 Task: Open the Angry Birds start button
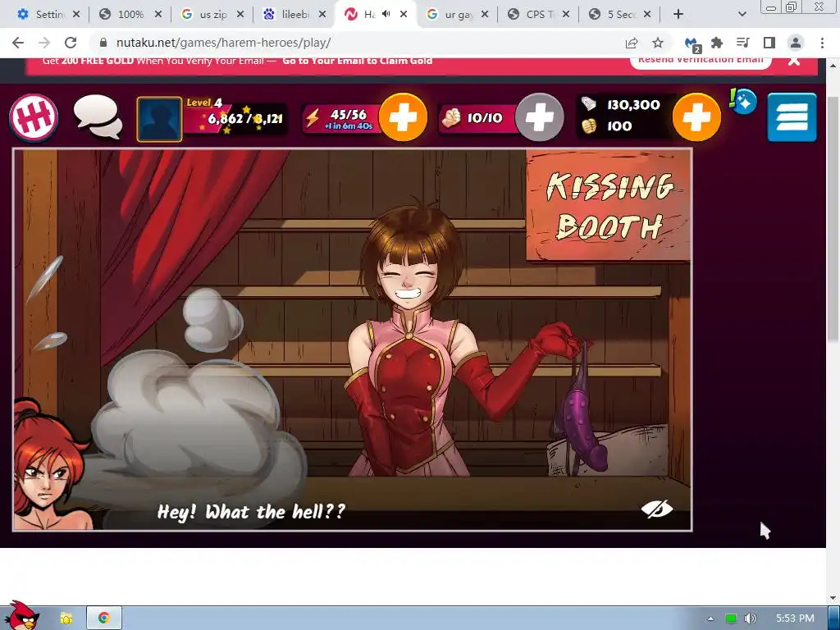tap(21, 615)
